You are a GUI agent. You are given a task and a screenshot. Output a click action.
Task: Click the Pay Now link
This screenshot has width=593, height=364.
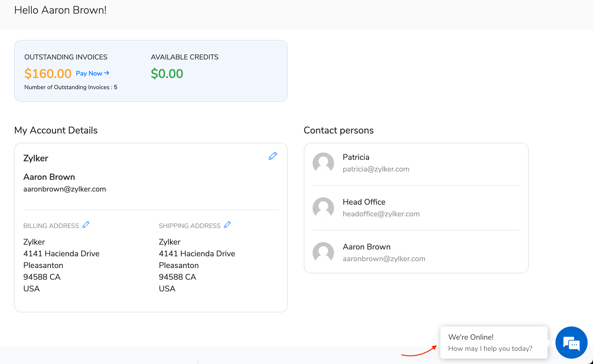(x=92, y=73)
